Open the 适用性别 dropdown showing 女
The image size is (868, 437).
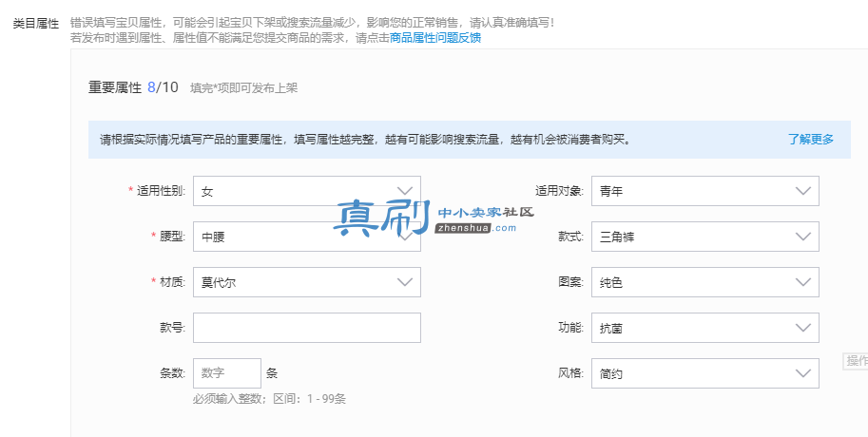pyautogui.click(x=307, y=191)
